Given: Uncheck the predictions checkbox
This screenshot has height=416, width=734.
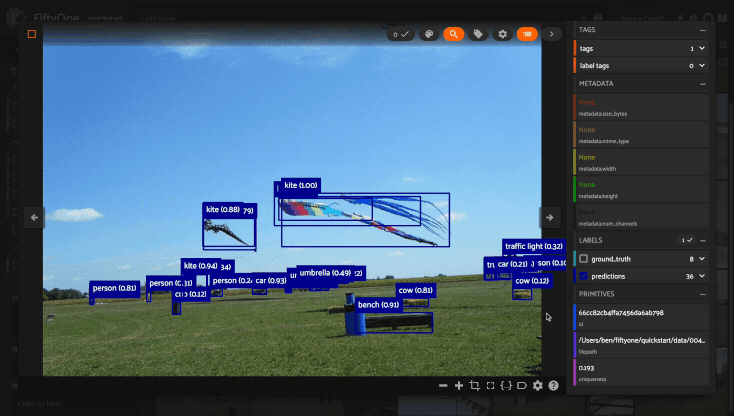Looking at the screenshot, I should (583, 276).
